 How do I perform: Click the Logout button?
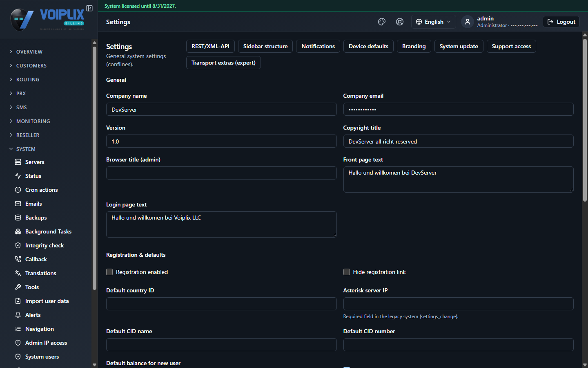point(561,22)
